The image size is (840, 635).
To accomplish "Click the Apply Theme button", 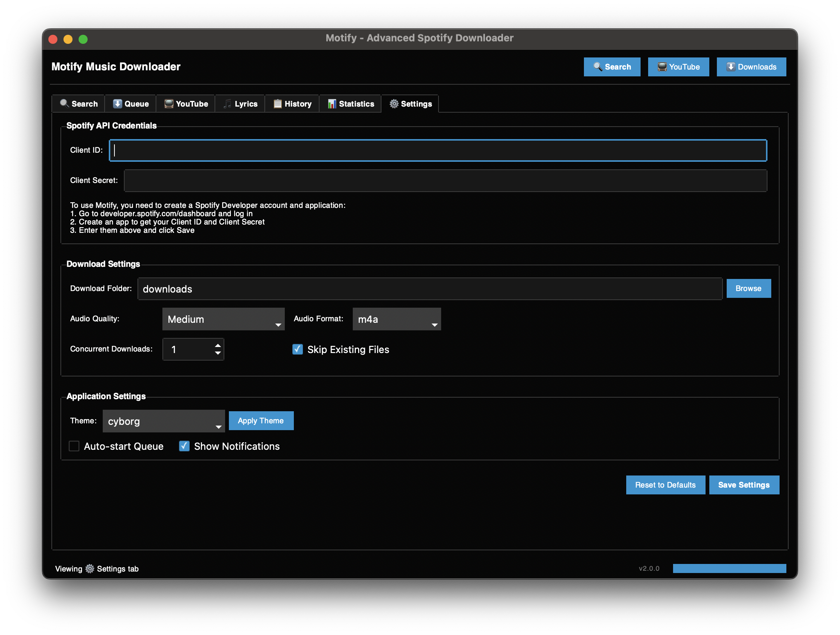I will click(x=261, y=421).
